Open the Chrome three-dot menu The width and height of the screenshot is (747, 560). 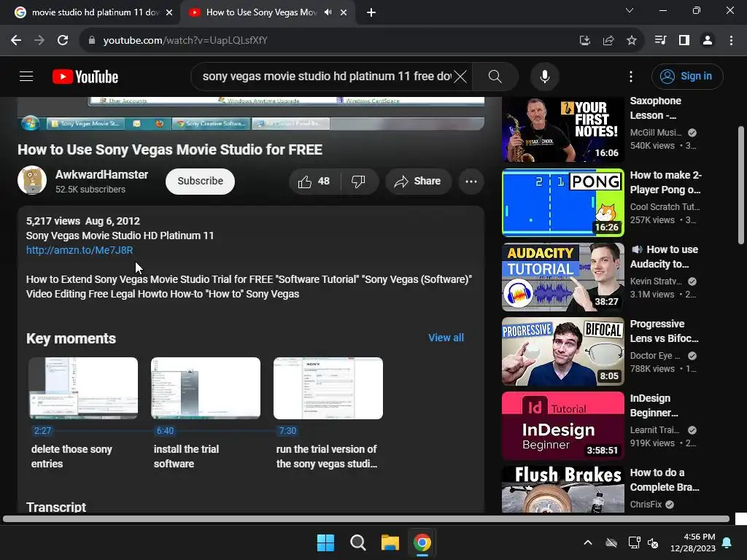[x=731, y=41]
